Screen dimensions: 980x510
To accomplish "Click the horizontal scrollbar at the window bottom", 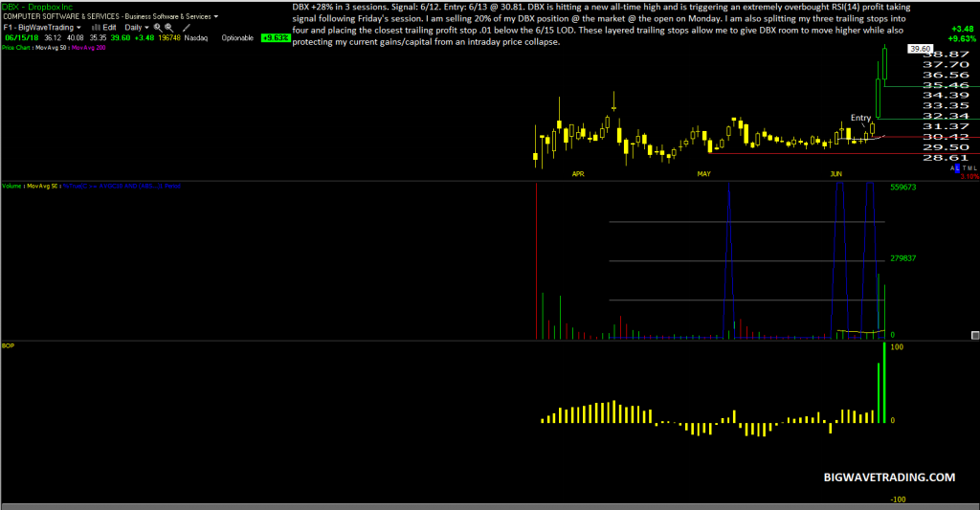I will pyautogui.click(x=490, y=506).
